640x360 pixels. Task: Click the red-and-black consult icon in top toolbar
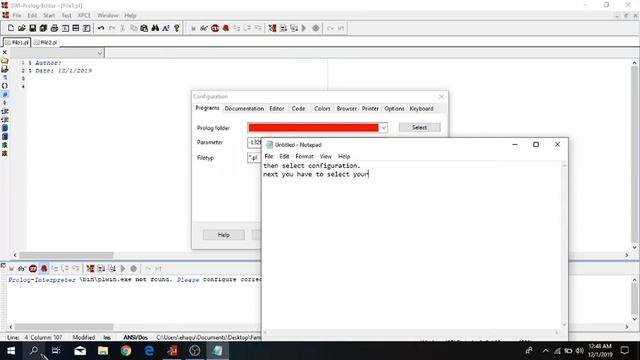272,28
